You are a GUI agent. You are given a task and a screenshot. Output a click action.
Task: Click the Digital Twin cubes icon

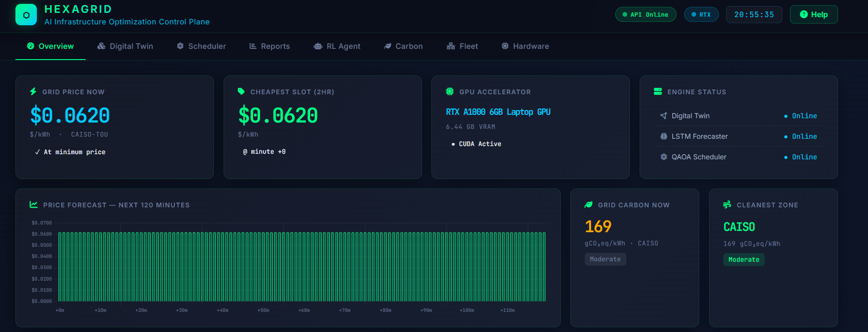101,46
